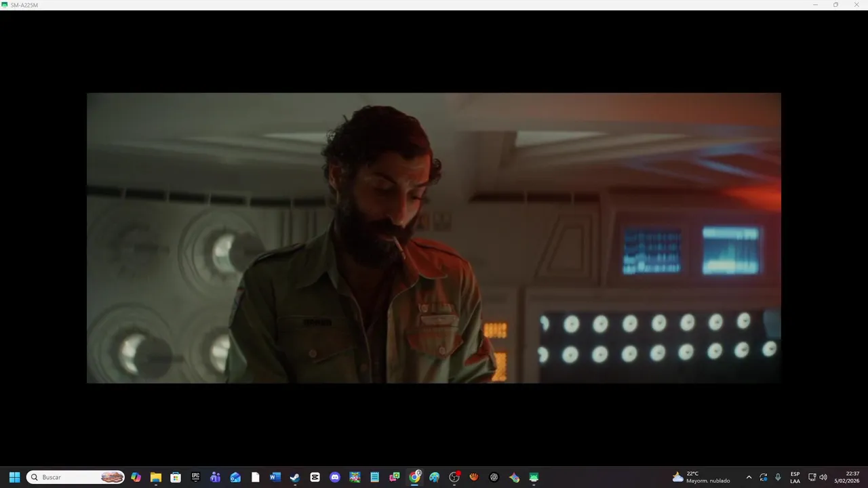868x488 pixels.
Task: Open the colorful Google-style taskbar icon
Action: [514, 477]
